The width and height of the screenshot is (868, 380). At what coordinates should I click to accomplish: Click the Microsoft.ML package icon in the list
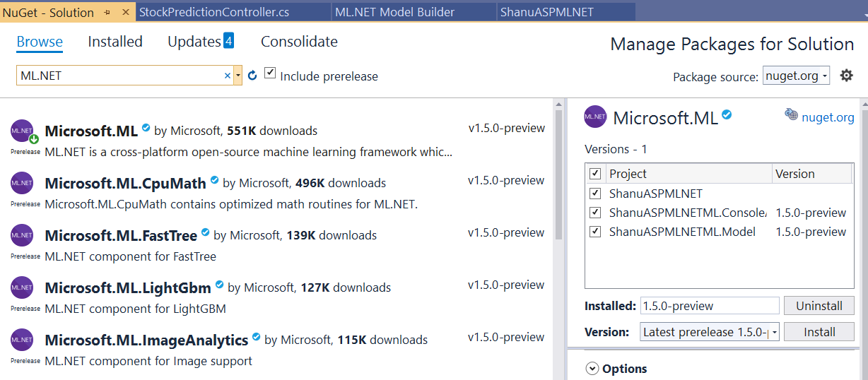pyautogui.click(x=22, y=131)
